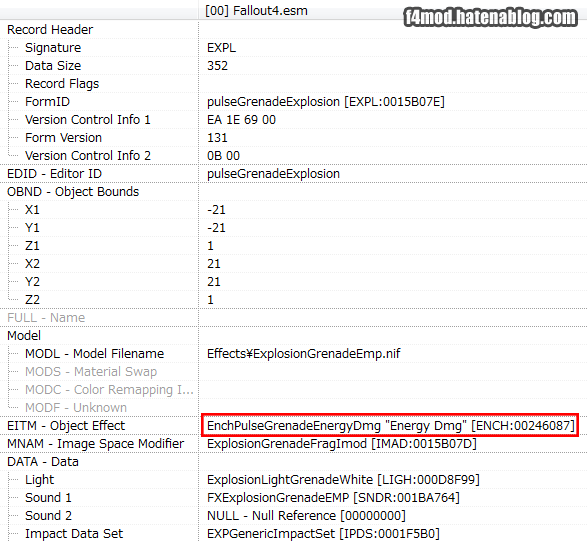This screenshot has height=541, width=587.
Task: Select the EXPL signature value
Action: coord(221,48)
